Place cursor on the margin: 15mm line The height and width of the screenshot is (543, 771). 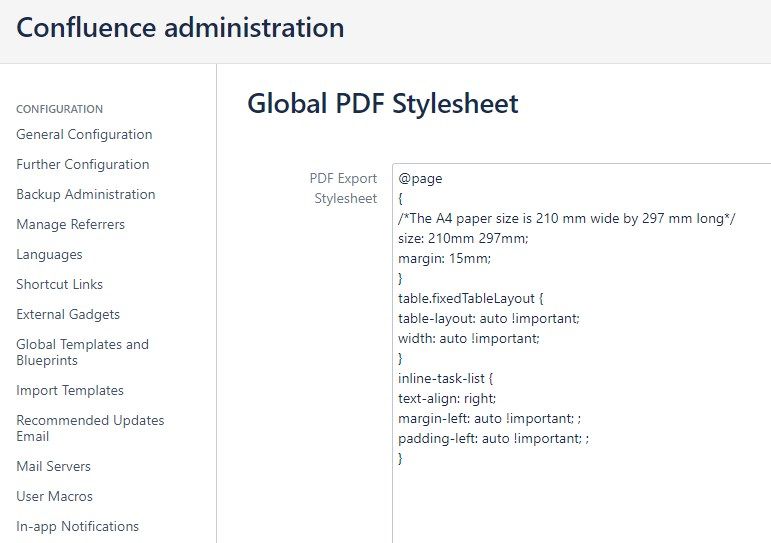(445, 258)
